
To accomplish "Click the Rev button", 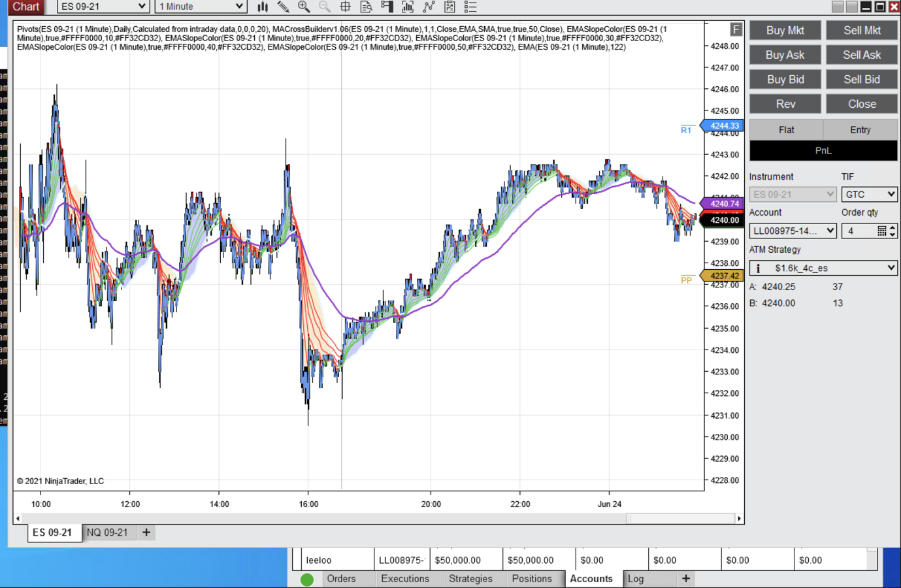I will coord(785,105).
